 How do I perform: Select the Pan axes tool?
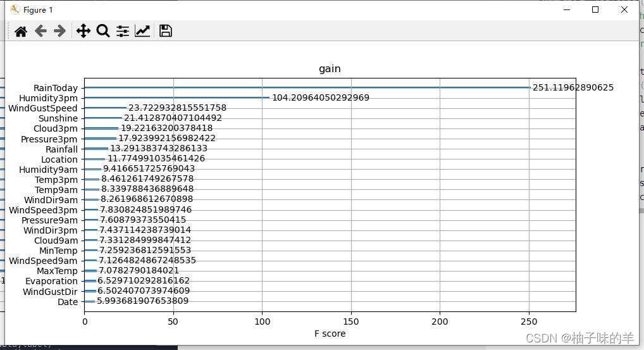click(83, 31)
